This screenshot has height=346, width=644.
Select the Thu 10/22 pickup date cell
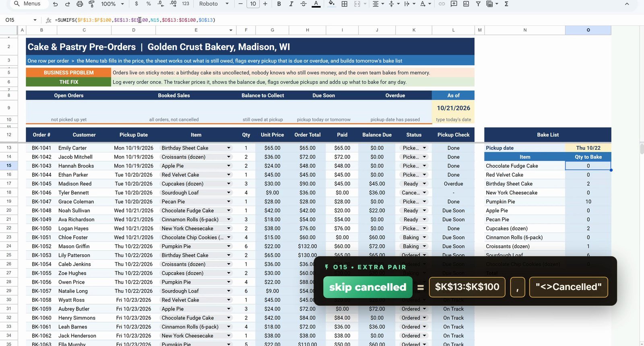pyautogui.click(x=588, y=148)
